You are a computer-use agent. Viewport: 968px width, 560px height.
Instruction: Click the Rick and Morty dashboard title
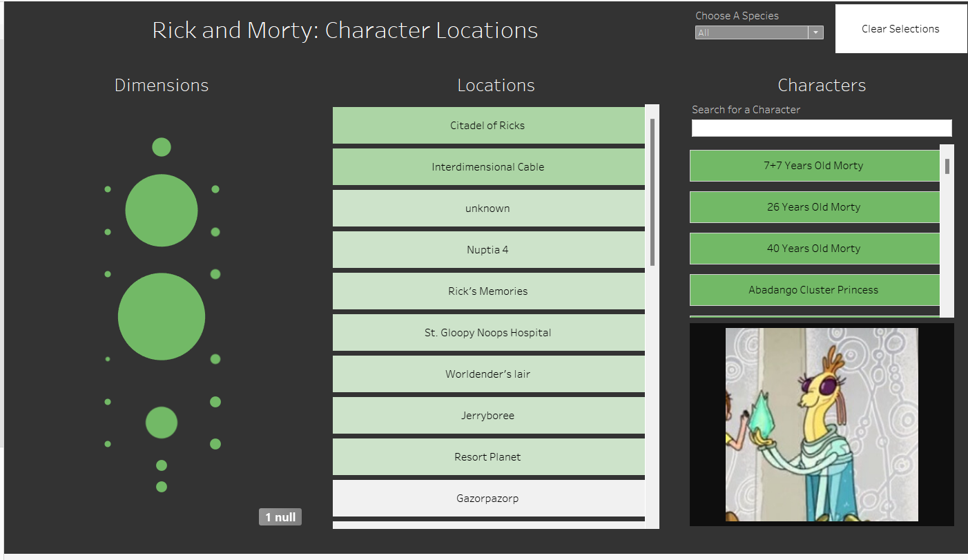coord(345,30)
